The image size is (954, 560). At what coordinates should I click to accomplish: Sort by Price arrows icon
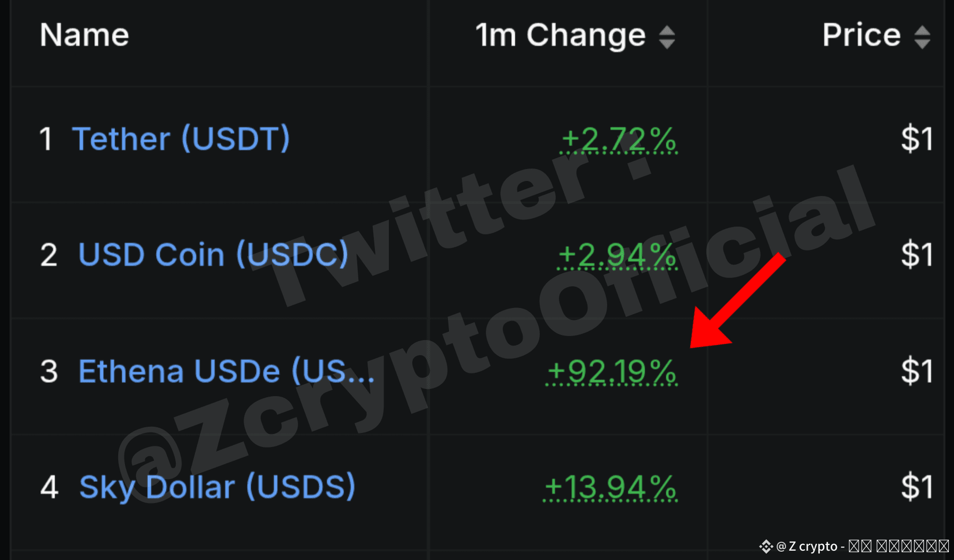click(922, 37)
